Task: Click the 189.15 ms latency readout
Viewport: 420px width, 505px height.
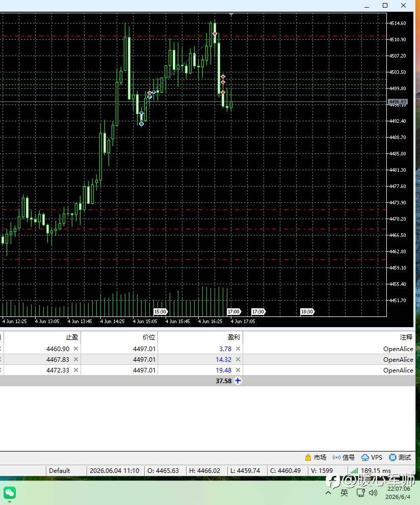Action: tap(376, 470)
